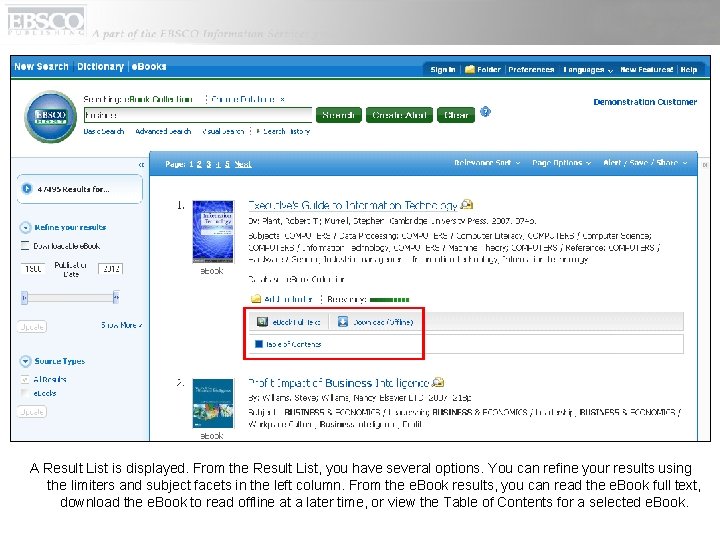Collapse right panel double-arrow icon

pos(705,164)
